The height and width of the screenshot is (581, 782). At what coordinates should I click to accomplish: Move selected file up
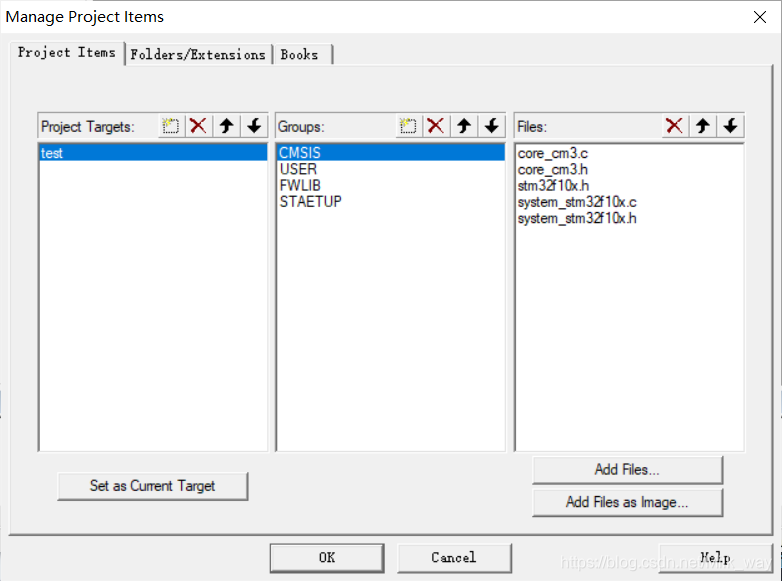pos(703,126)
